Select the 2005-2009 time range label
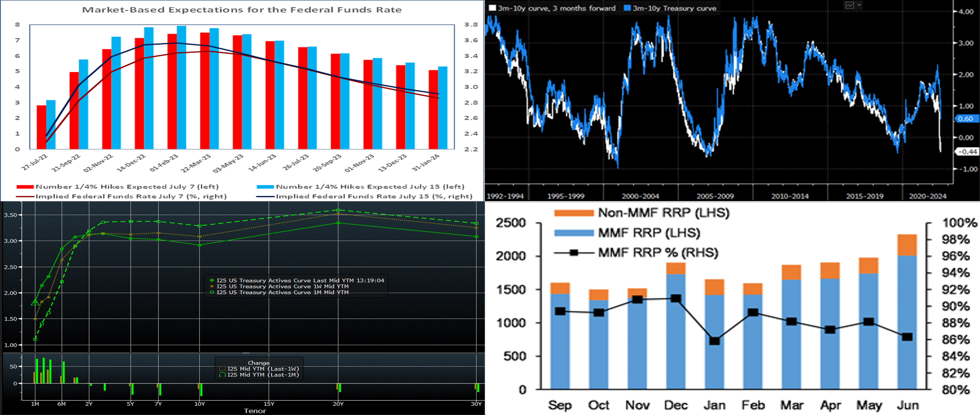This screenshot has height=415, width=980. (715, 196)
